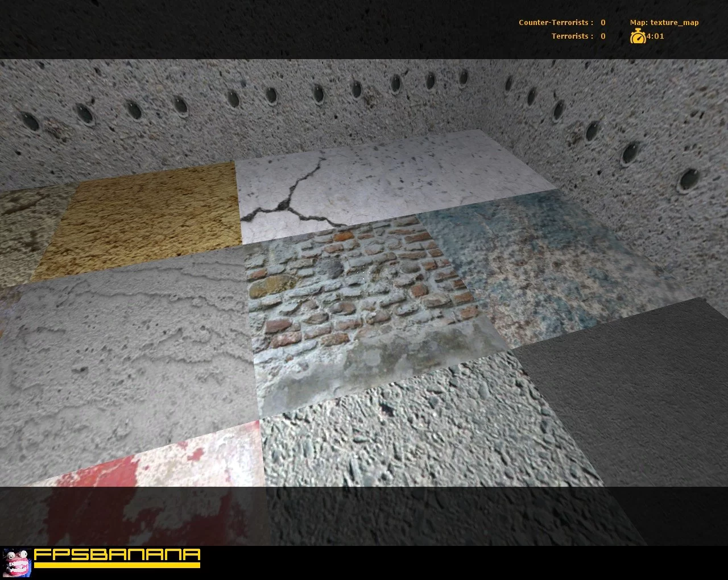The image size is (728, 580).
Task: Click the orange stopwatch round timer icon
Action: [638, 36]
